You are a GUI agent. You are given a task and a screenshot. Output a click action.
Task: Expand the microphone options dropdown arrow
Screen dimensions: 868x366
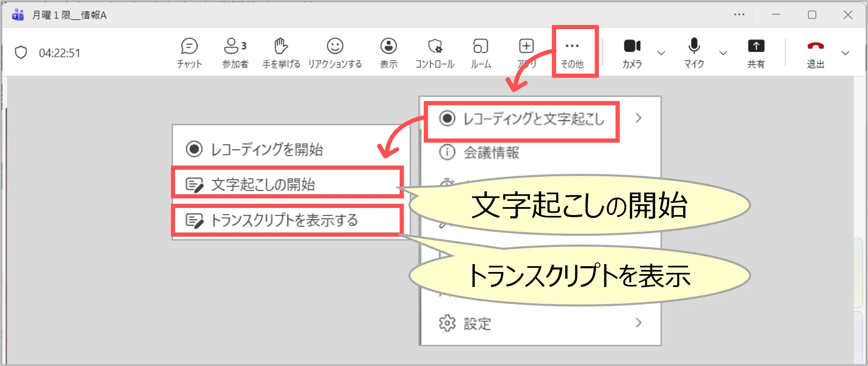pos(723,53)
